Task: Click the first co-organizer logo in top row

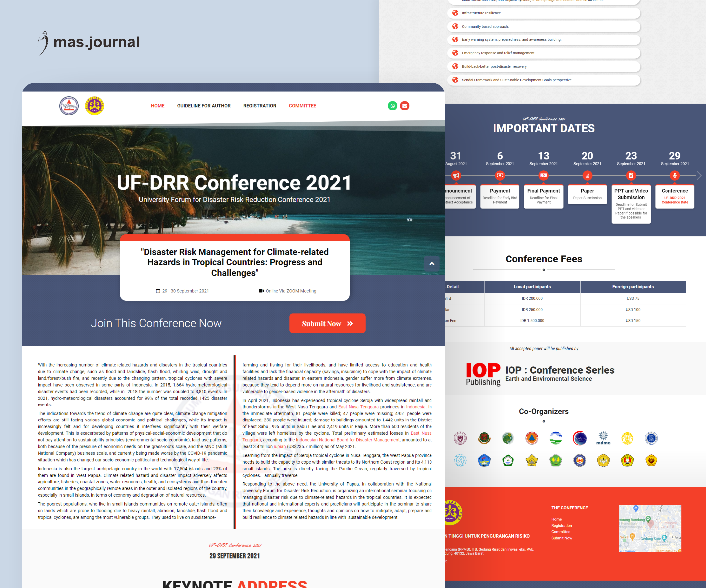Action: point(460,438)
